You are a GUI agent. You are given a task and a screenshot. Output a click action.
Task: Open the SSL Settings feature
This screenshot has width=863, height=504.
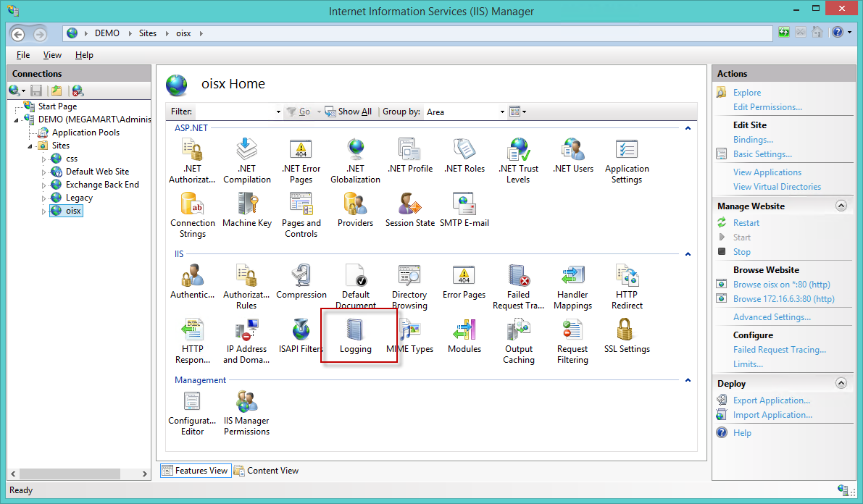pyautogui.click(x=627, y=336)
